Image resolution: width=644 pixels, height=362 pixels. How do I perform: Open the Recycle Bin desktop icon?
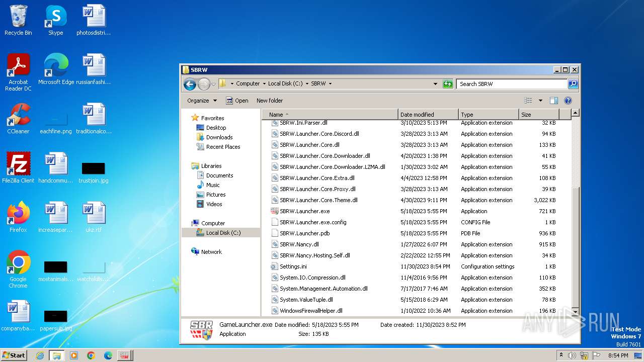(18, 21)
